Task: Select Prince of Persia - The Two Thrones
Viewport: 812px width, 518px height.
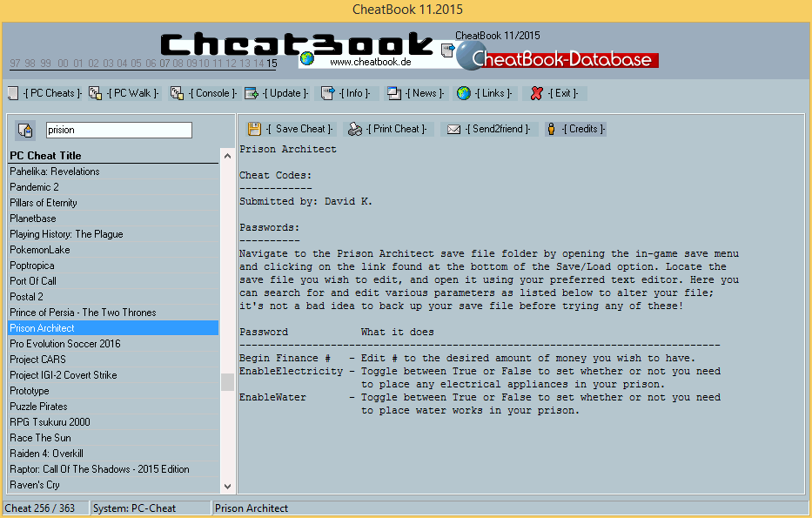Action: [83, 313]
